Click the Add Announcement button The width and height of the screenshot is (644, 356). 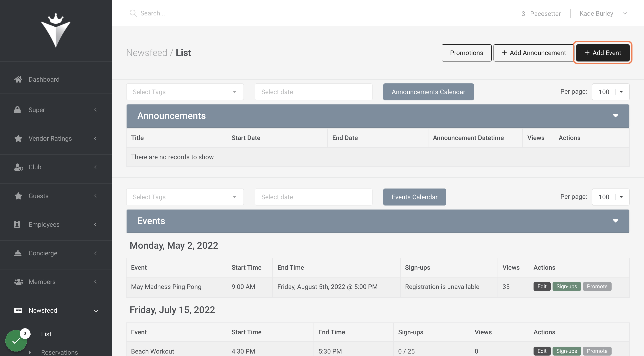(x=534, y=53)
